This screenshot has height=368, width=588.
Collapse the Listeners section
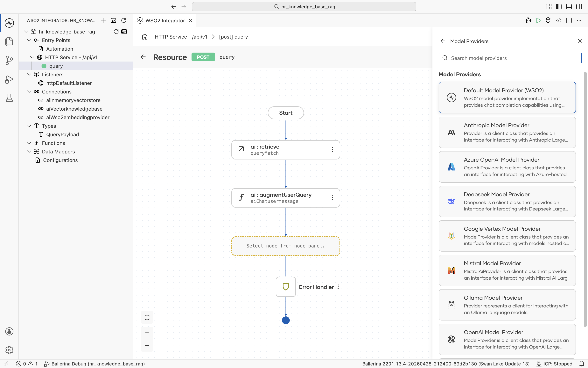point(29,74)
